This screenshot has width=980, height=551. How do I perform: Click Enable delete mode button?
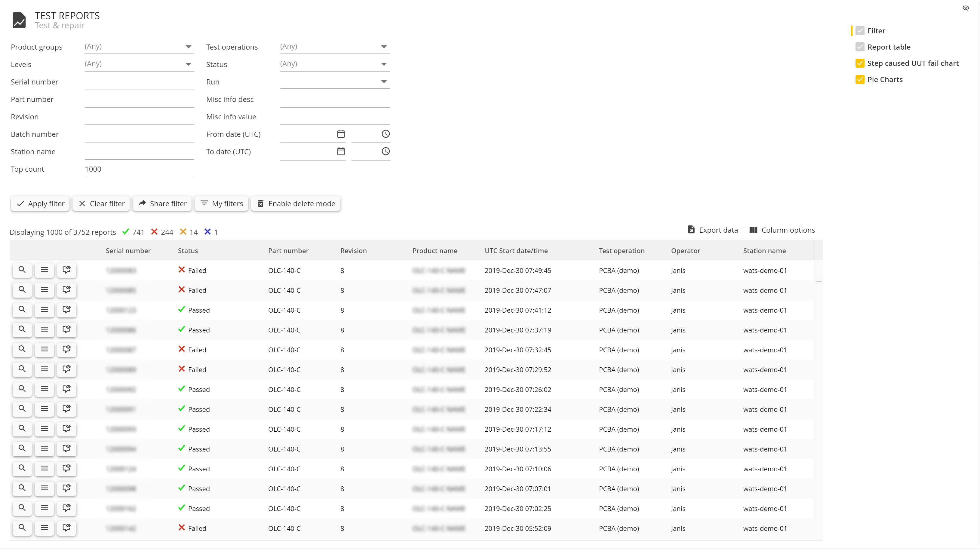296,204
